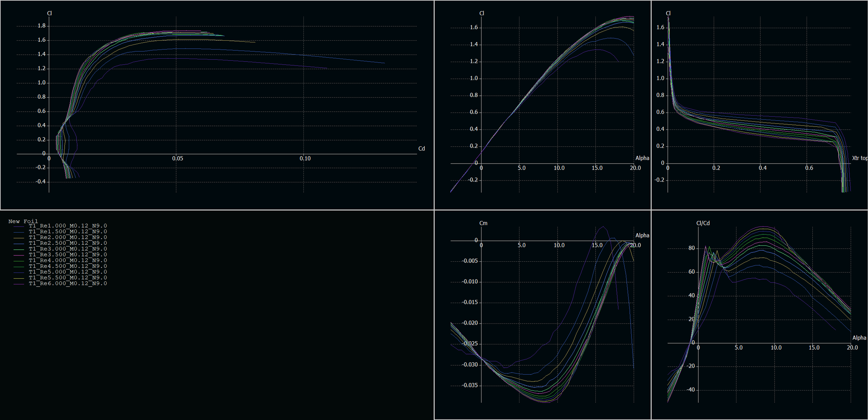Viewport: 868px width, 420px height.
Task: Click line swatch beside T1_Re3.000 legend entry
Action: click(19, 250)
